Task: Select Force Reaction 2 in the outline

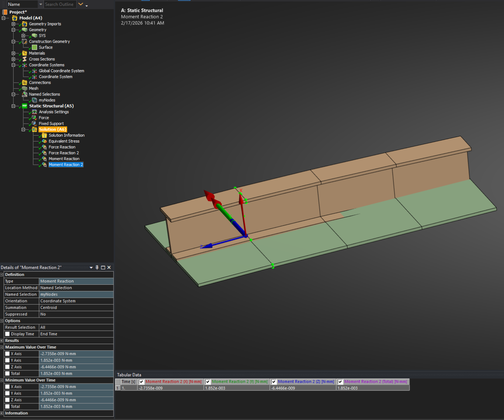Action: click(63, 153)
